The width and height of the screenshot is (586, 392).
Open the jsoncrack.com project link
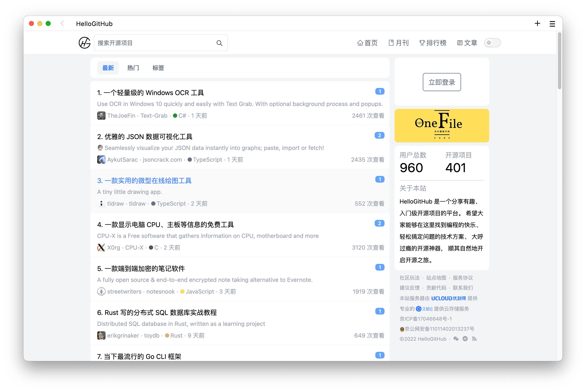point(162,160)
